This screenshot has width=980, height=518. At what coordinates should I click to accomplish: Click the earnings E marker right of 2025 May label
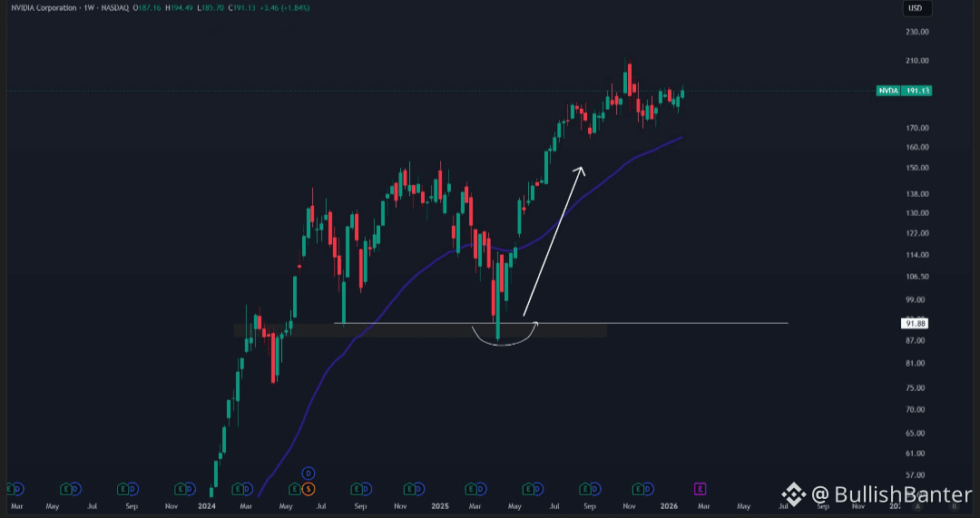click(x=528, y=489)
